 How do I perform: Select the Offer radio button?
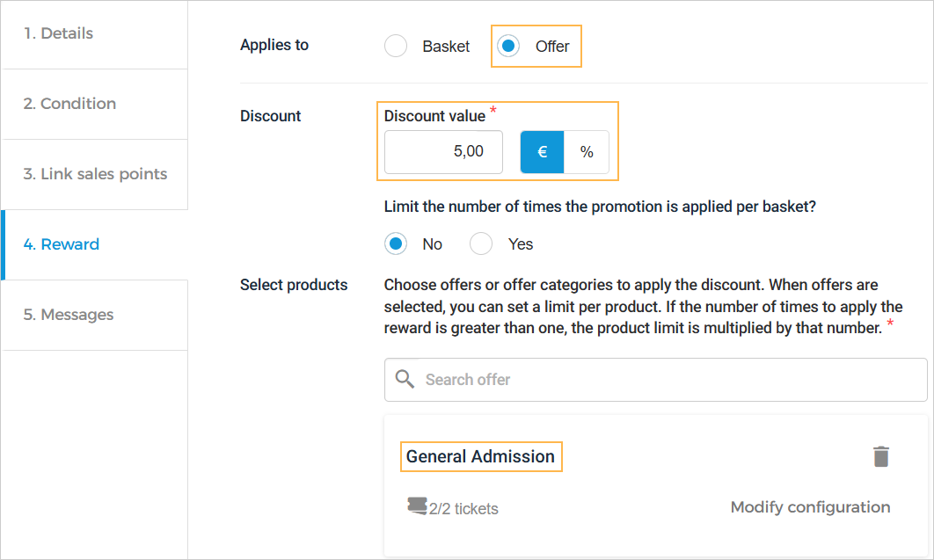click(508, 46)
